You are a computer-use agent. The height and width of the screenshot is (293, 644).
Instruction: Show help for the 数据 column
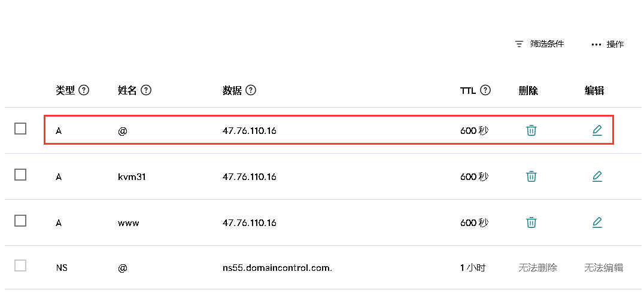click(251, 90)
